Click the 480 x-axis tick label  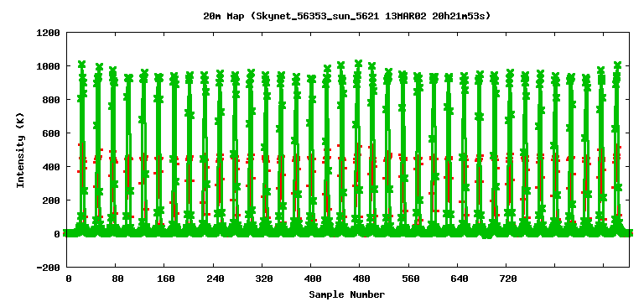(361, 279)
